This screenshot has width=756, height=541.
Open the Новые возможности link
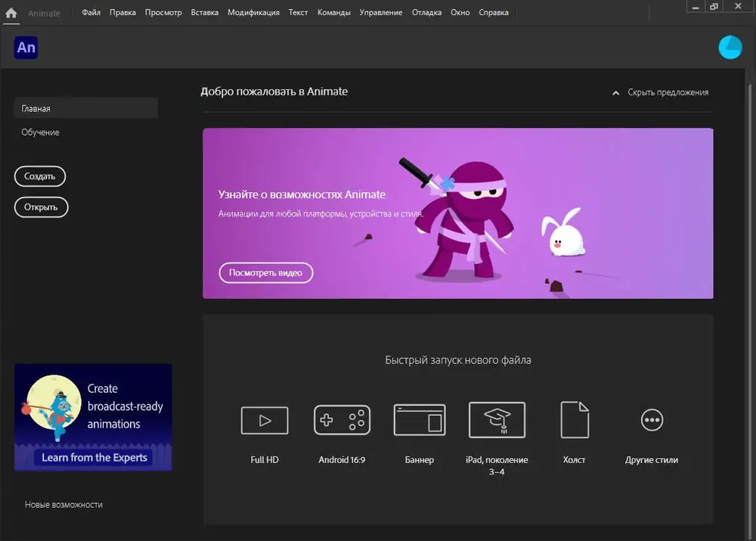pos(64,505)
